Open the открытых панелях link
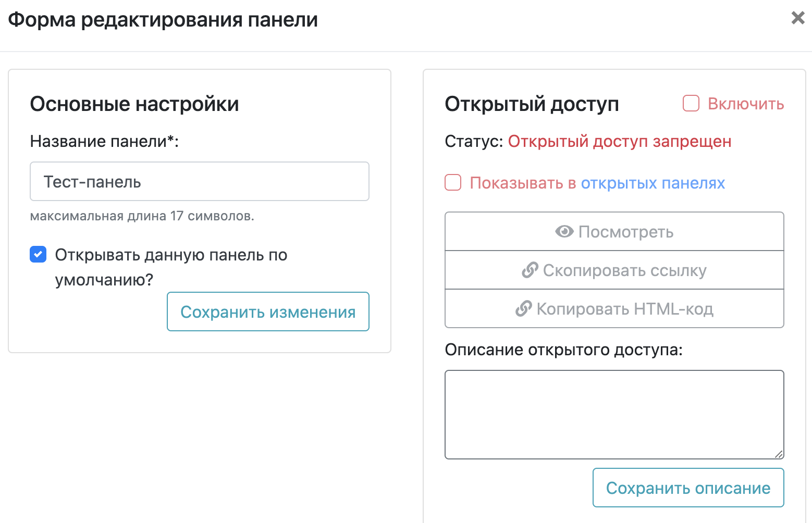812x523 pixels. (653, 183)
